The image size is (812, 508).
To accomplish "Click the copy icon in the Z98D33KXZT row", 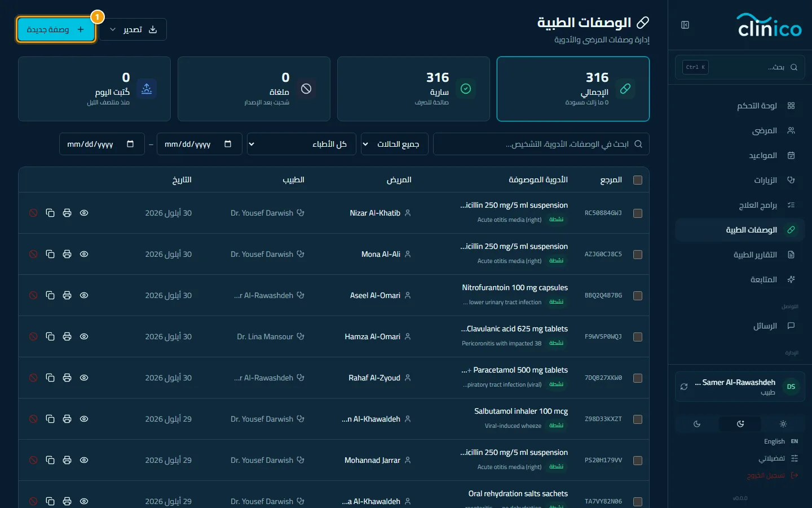I will 50,419.
